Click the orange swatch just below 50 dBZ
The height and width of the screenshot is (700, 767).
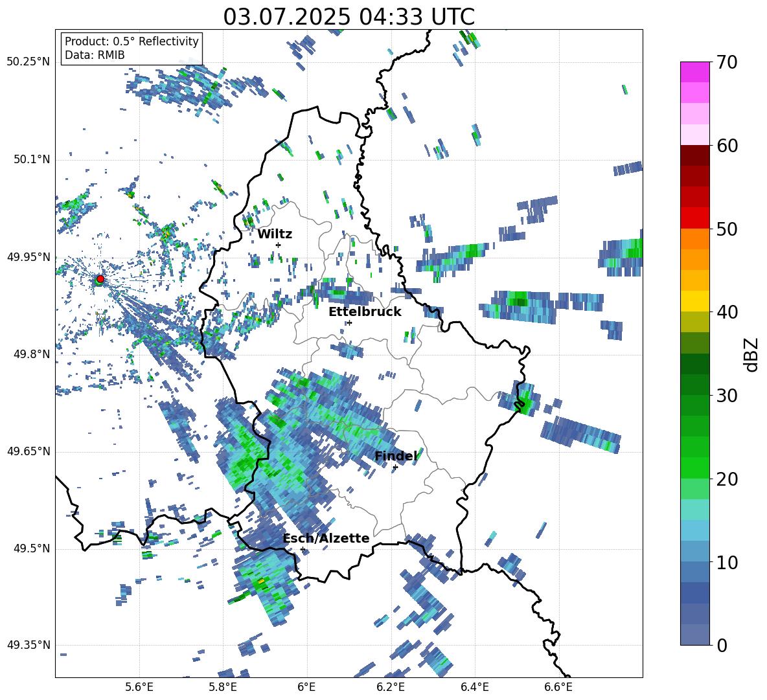(694, 239)
